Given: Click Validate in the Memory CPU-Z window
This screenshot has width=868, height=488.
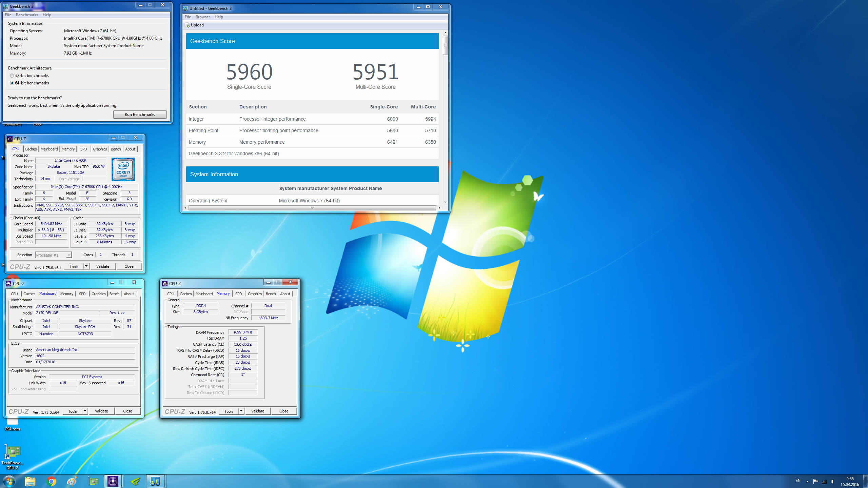Looking at the screenshot, I should pos(258,411).
